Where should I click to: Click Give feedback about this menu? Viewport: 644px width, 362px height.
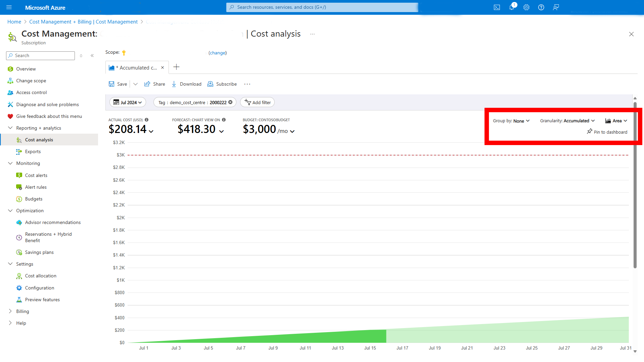point(49,116)
